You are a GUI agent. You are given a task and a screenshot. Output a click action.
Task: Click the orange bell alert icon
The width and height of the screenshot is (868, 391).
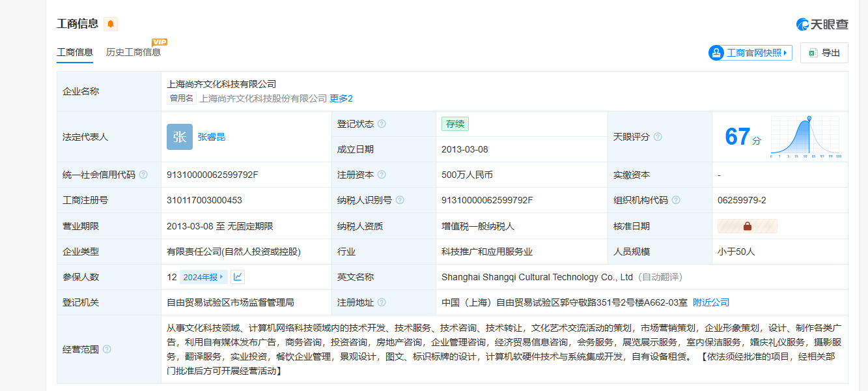[111, 24]
